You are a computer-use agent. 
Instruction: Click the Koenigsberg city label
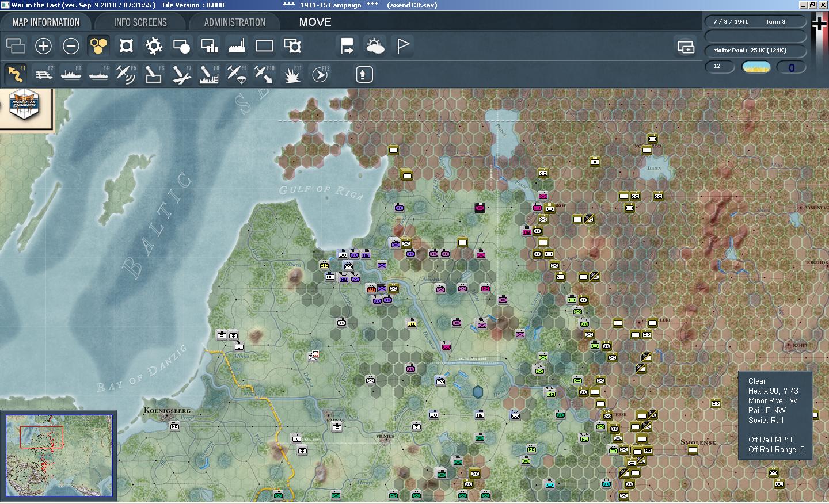click(167, 410)
